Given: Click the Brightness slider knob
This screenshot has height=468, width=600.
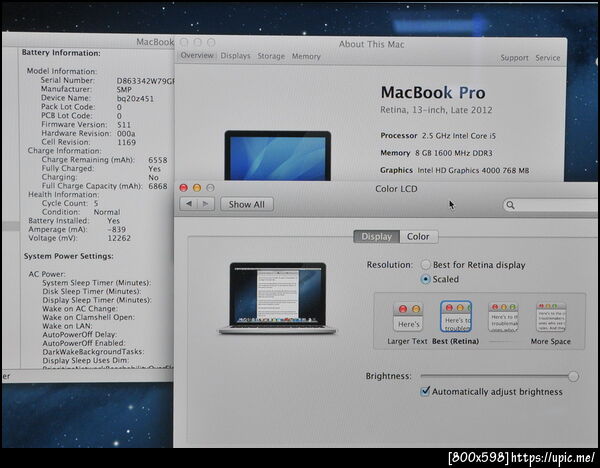Looking at the screenshot, I should point(573,376).
